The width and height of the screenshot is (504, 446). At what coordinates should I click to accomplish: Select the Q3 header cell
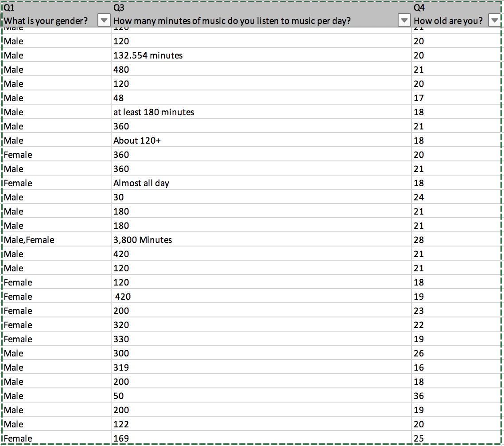pyautogui.click(x=261, y=8)
